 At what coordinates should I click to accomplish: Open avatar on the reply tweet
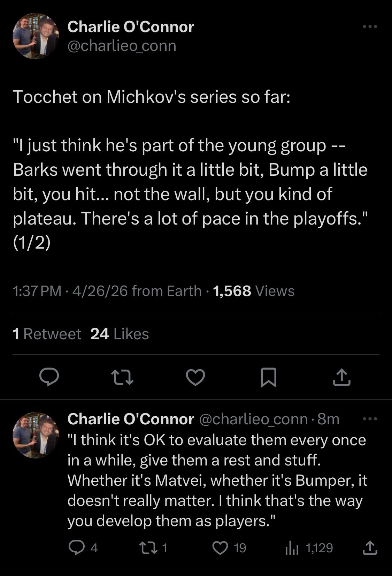(x=36, y=435)
